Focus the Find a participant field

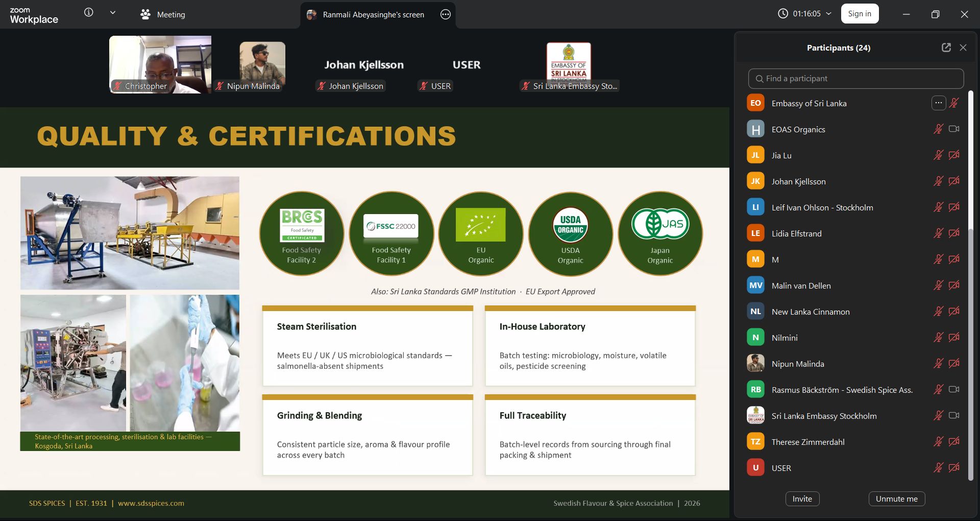coord(856,79)
